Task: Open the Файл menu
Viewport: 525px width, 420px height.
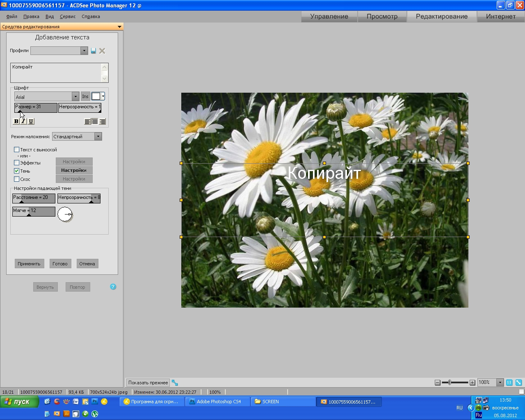Action: (x=12, y=16)
